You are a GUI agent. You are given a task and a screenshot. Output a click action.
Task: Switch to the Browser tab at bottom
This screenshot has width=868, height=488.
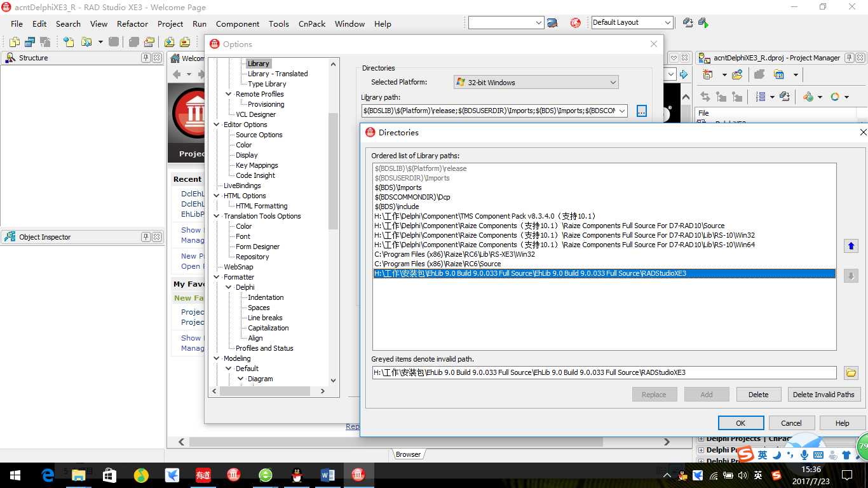408,454
